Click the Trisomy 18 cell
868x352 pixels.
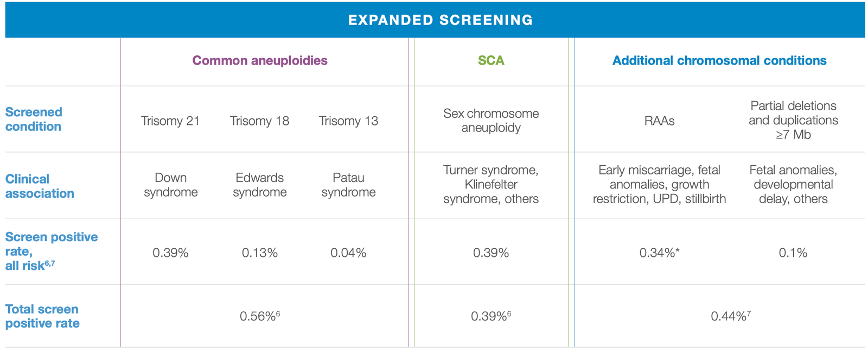click(x=259, y=121)
